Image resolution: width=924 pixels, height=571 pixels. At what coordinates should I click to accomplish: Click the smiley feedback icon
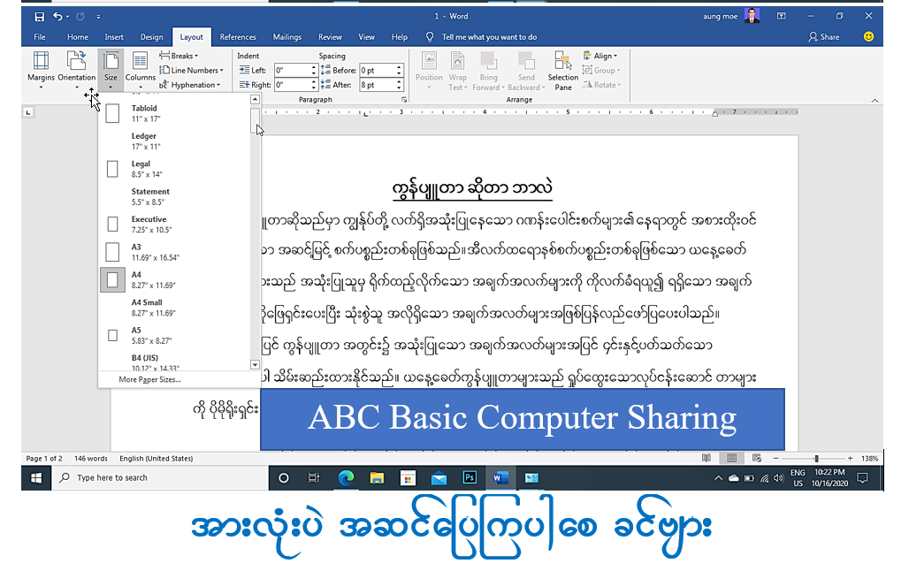pyautogui.click(x=868, y=36)
